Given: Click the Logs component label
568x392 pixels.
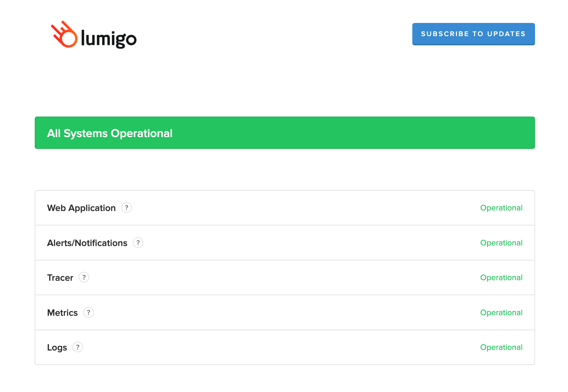Looking at the screenshot, I should [x=57, y=348].
